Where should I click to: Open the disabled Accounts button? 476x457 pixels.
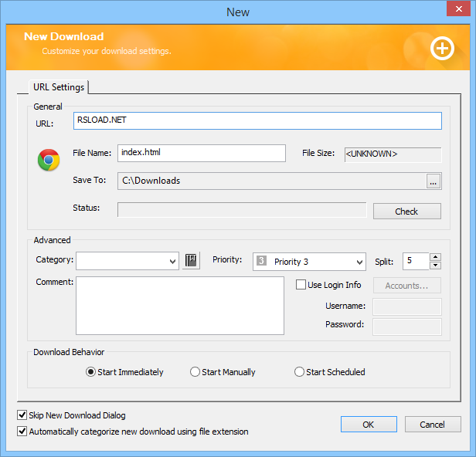[x=406, y=286]
